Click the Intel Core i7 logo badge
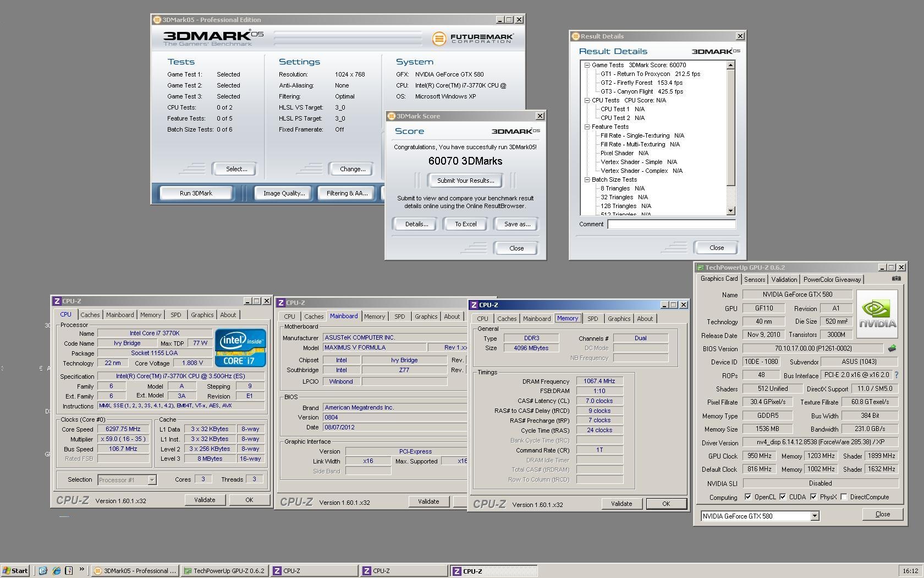The width and height of the screenshot is (924, 578). pyautogui.click(x=240, y=348)
